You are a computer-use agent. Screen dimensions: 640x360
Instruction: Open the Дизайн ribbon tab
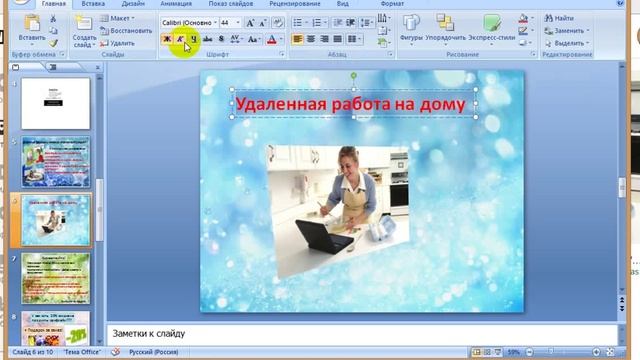[133, 4]
